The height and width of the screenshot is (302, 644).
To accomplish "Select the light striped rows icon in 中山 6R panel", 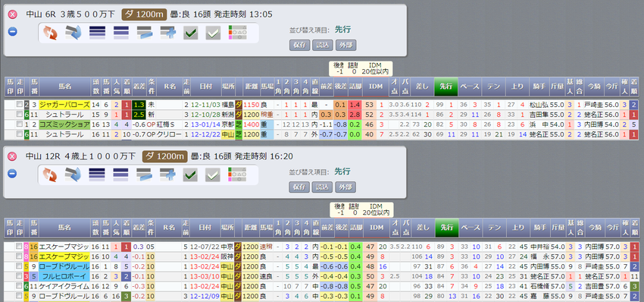I will click(120, 33).
